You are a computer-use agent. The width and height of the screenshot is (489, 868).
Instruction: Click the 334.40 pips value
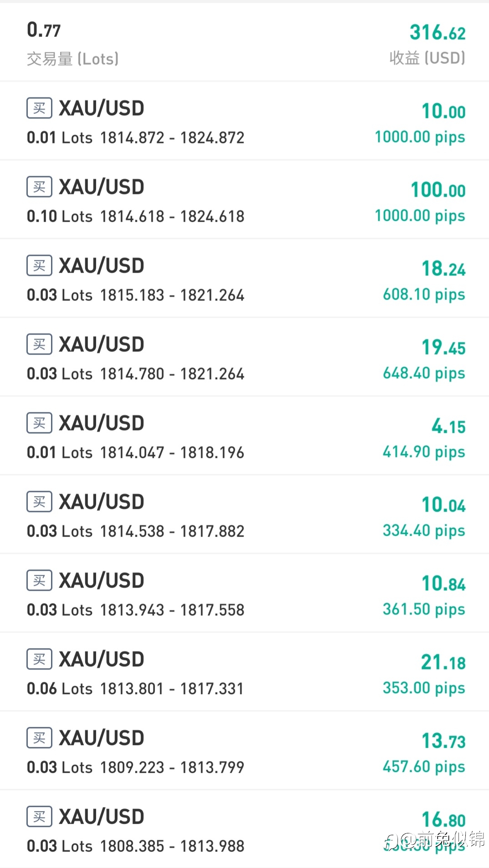[x=423, y=531]
